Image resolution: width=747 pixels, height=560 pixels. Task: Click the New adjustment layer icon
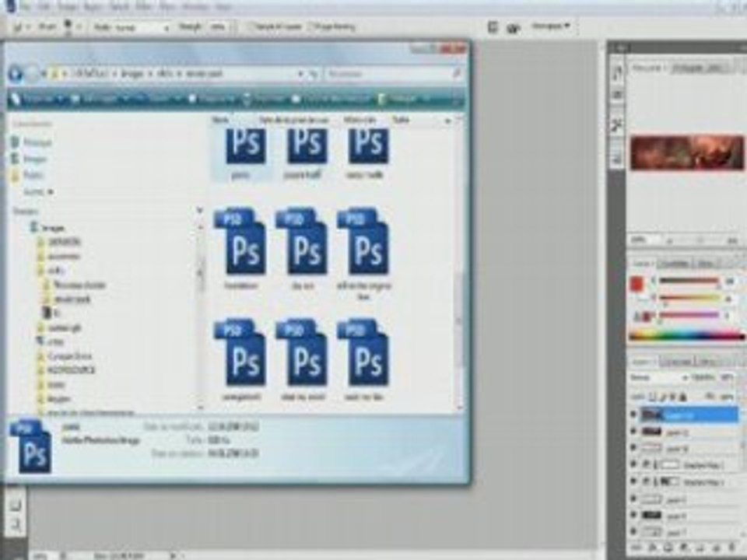pos(684,548)
